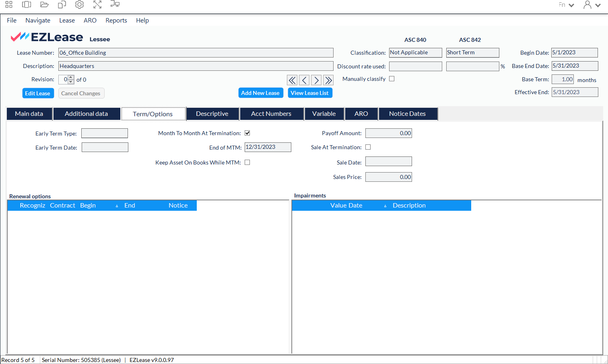Open the File menu
The image size is (608, 364).
click(12, 21)
